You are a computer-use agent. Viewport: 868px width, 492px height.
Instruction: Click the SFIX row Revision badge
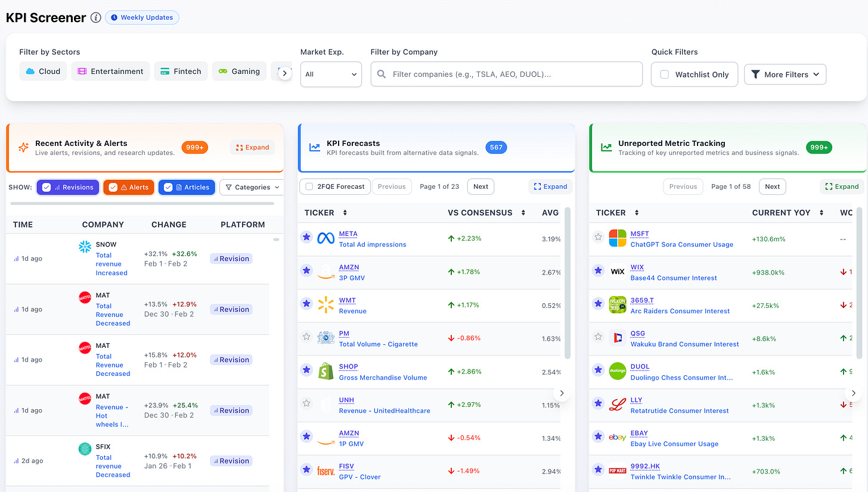click(231, 461)
